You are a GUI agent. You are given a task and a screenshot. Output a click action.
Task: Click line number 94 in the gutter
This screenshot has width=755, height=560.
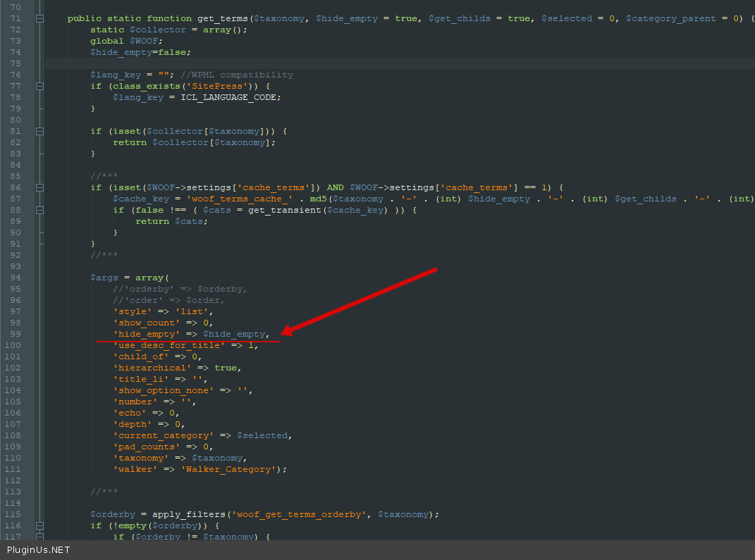click(x=15, y=278)
